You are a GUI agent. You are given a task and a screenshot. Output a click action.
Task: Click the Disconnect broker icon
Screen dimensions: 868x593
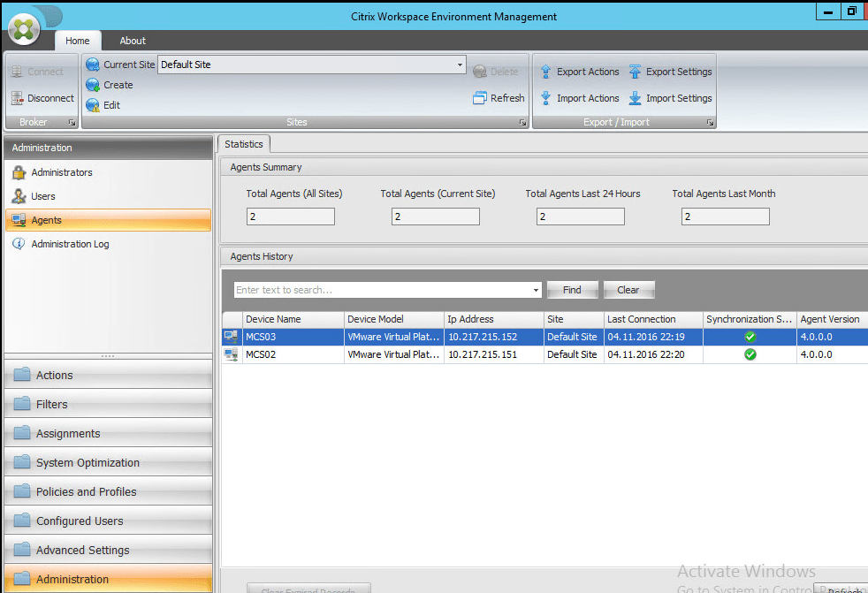click(x=17, y=98)
